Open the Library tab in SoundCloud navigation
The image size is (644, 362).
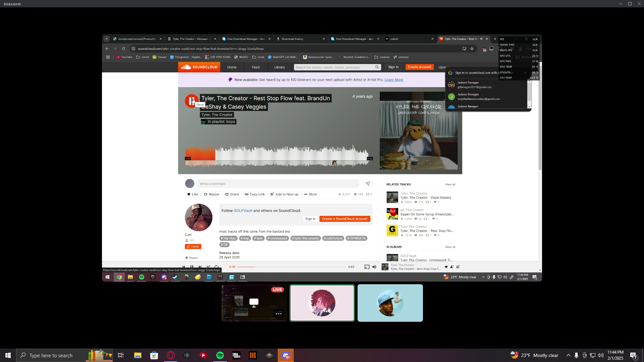(x=279, y=67)
